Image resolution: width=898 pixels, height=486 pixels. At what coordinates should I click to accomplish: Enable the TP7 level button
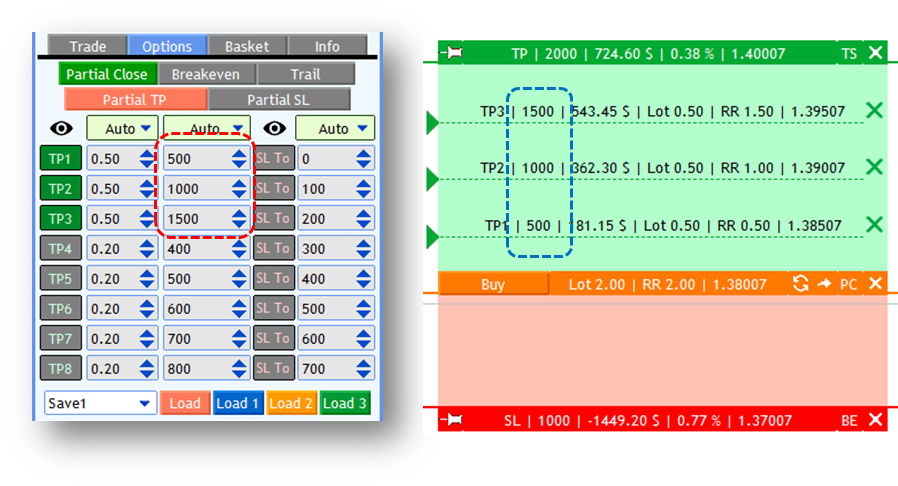61,338
